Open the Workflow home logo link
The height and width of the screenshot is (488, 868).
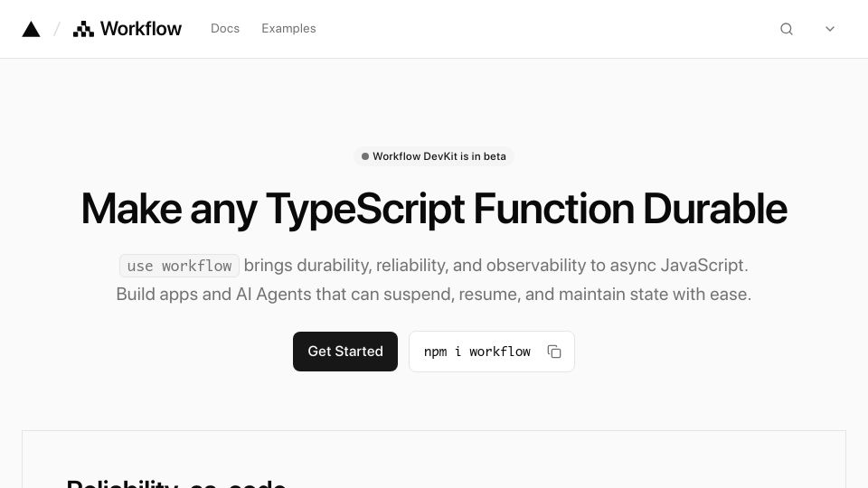pos(127,29)
